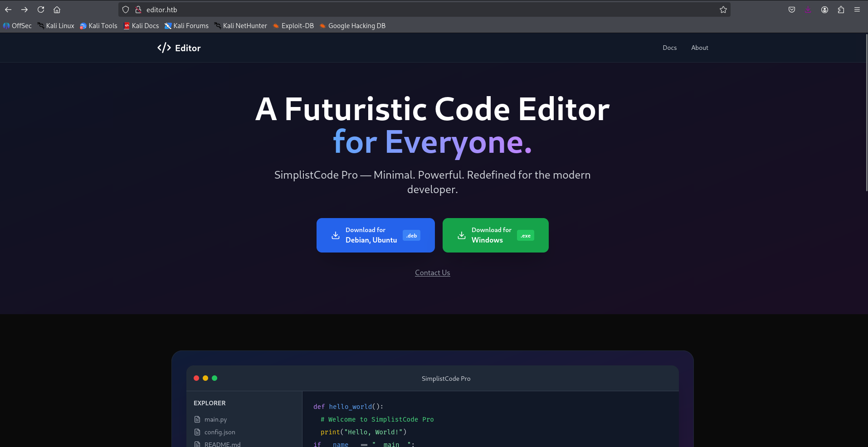Screen dimensions: 868x447
Task: Download the Debian, Ubuntu .deb package
Action: click(x=375, y=235)
